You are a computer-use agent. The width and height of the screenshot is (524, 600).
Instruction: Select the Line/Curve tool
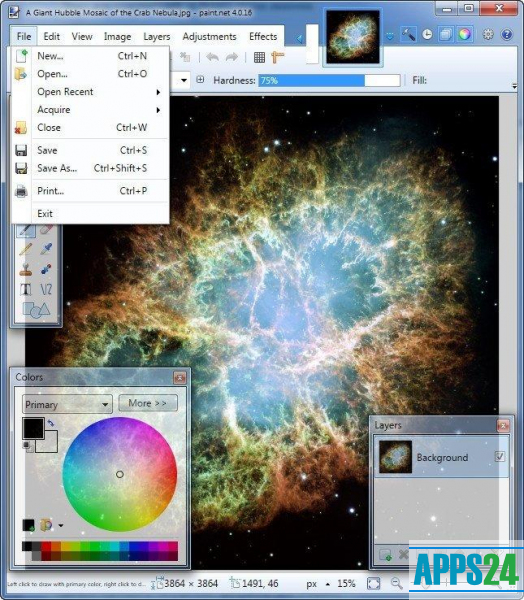(x=46, y=289)
